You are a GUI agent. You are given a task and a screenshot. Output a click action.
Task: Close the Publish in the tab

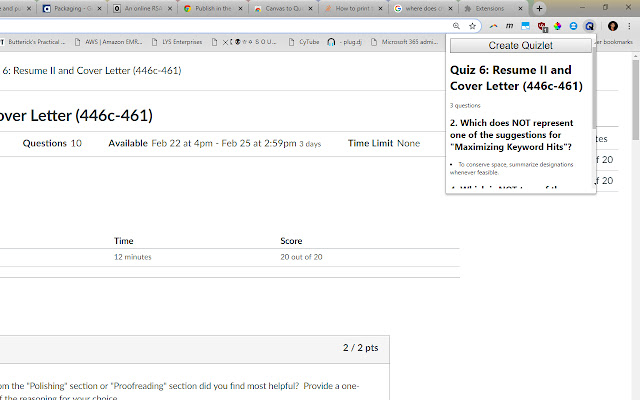[x=240, y=9]
